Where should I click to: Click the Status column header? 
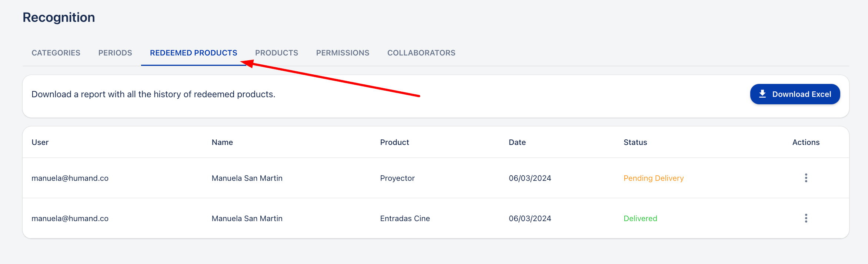[x=635, y=142]
